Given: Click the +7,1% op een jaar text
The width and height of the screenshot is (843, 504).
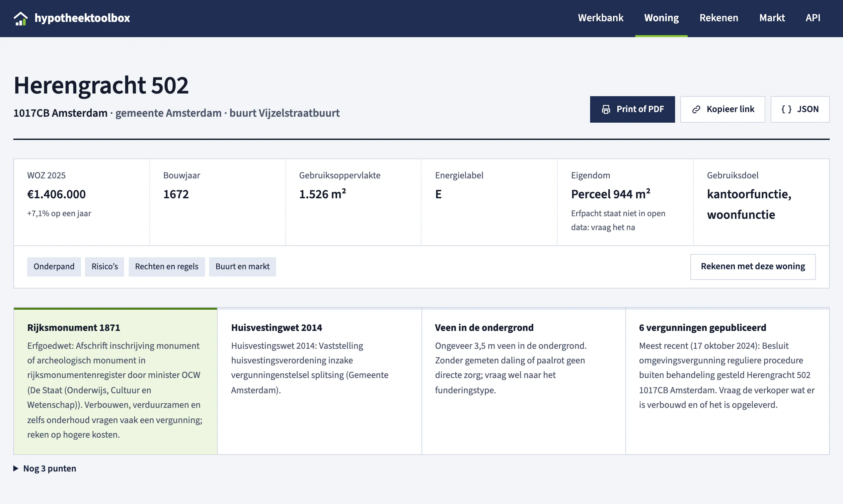Looking at the screenshot, I should [x=59, y=214].
